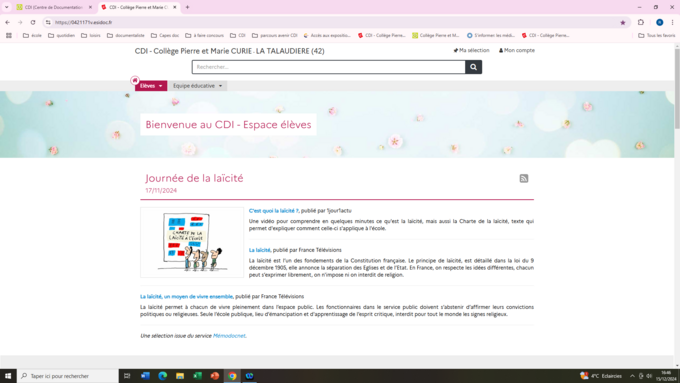The width and height of the screenshot is (680, 383).
Task: Click the CDI site title header
Action: [x=229, y=51]
